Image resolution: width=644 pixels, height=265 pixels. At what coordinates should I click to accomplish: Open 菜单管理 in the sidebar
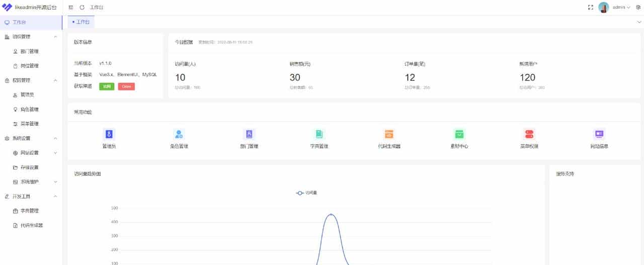click(x=31, y=124)
